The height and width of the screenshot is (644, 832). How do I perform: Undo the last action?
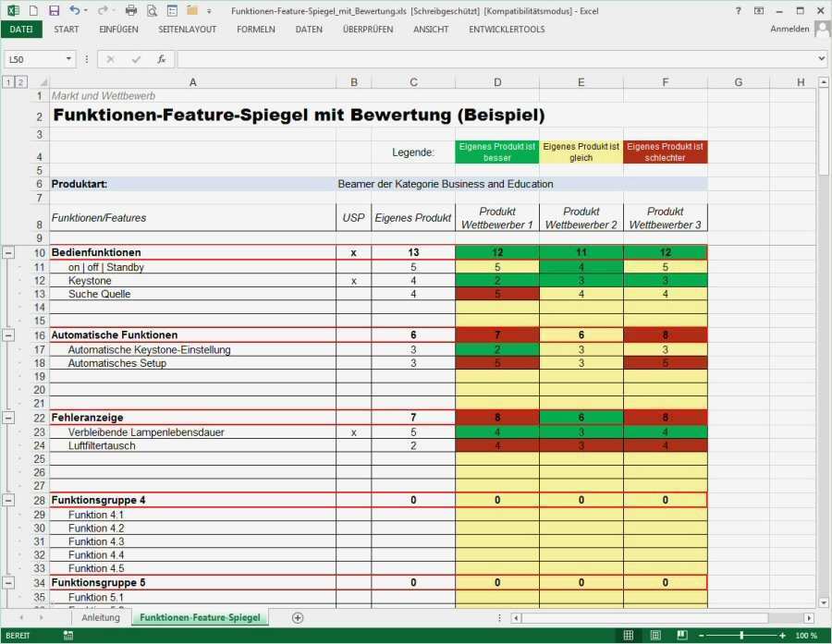pyautogui.click(x=73, y=10)
